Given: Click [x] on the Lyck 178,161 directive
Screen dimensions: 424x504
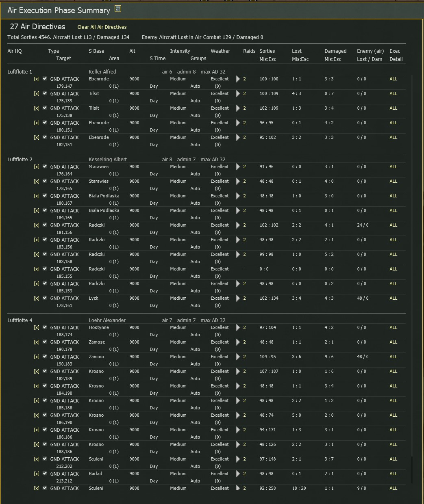Looking at the screenshot, I should pyautogui.click(x=37, y=298).
